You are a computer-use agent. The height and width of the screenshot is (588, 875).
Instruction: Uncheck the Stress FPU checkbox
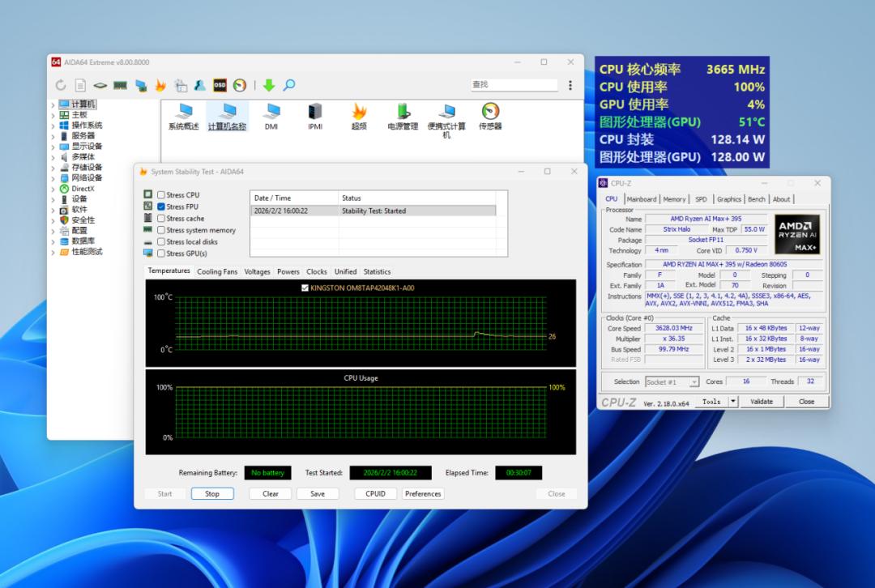point(161,207)
